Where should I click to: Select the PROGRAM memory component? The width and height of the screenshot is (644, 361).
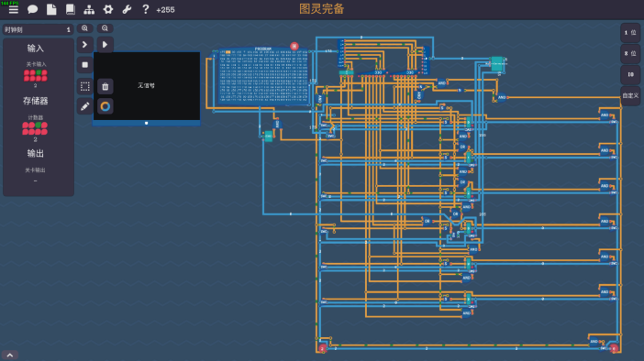click(x=263, y=76)
